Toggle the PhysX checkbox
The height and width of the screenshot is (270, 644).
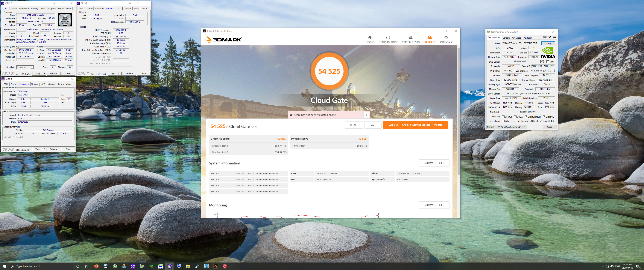coord(531,121)
